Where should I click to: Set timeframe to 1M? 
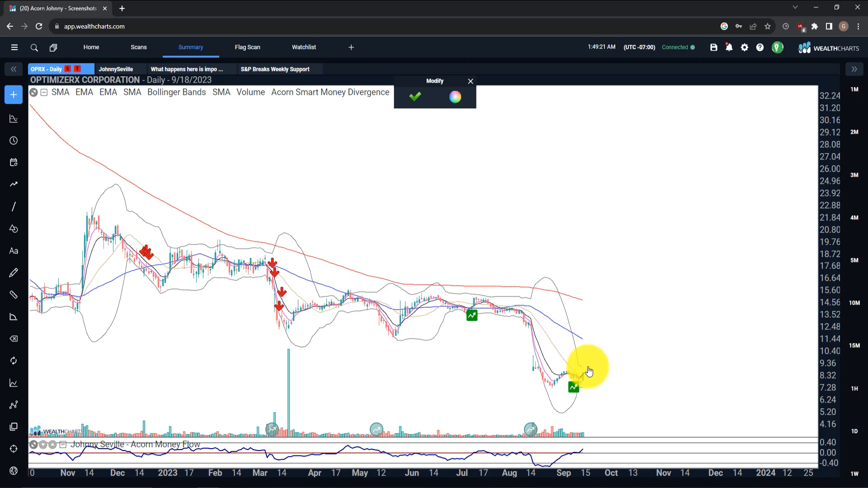coord(854,89)
